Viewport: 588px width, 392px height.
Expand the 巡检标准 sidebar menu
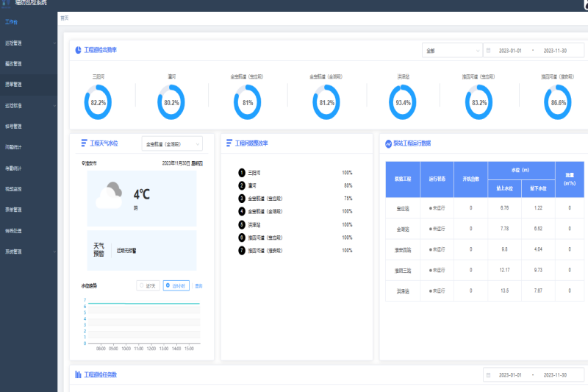[x=29, y=106]
